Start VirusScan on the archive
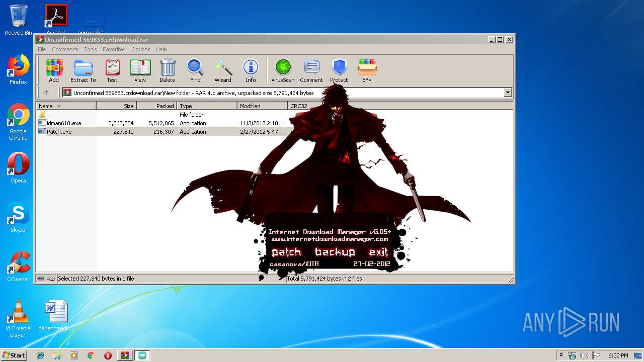The image size is (644, 362). (x=283, y=70)
